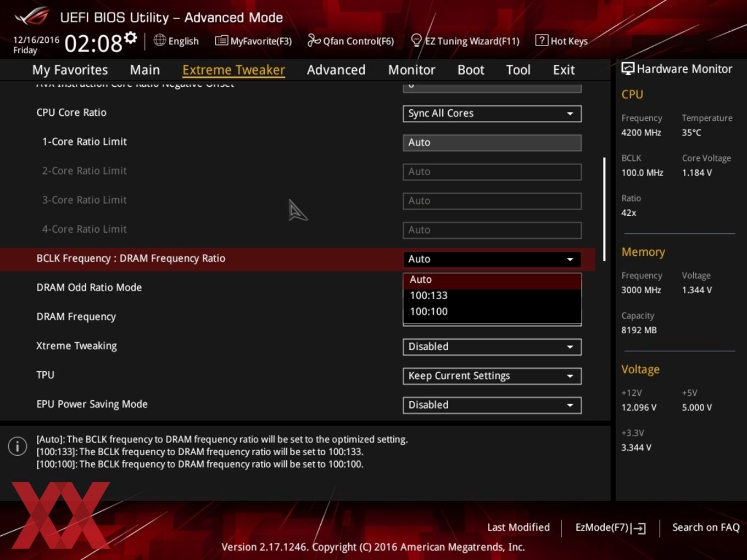The image size is (747, 560).
Task: Click the 4-Core Ratio Limit field
Action: pyautogui.click(x=492, y=229)
